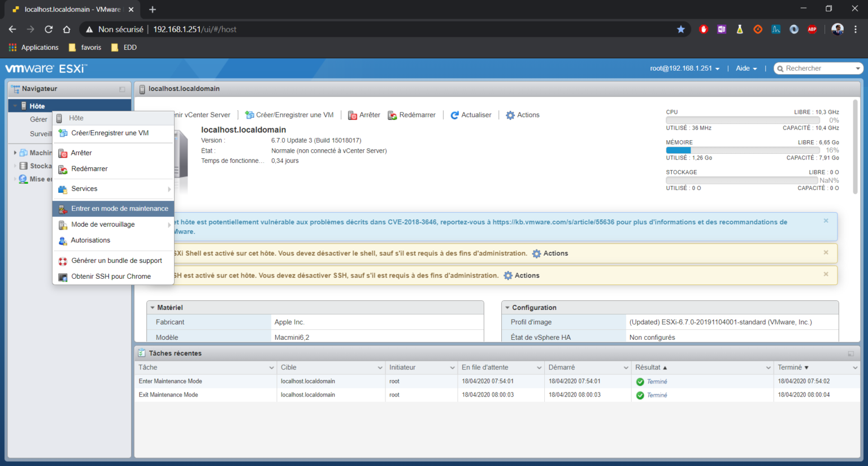Open Créer/Enregistrer une VM from toolbar
The width and height of the screenshot is (868, 466).
pos(289,115)
